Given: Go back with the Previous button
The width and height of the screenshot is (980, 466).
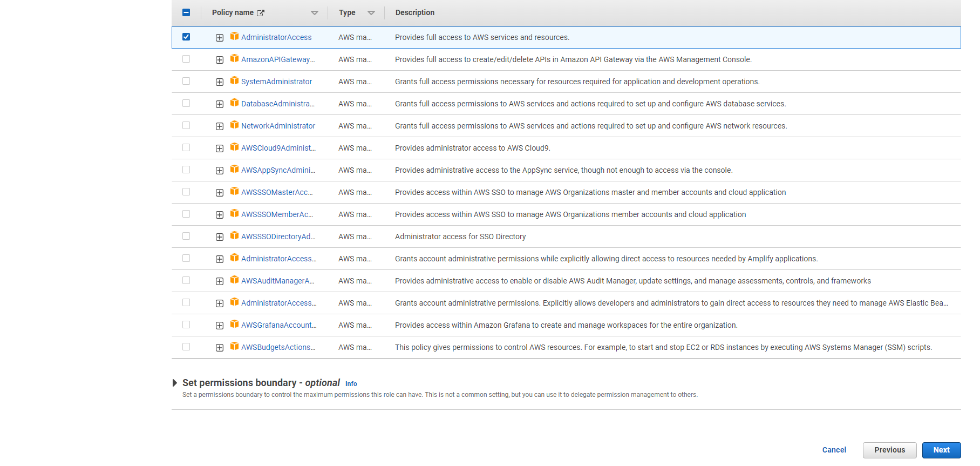Looking at the screenshot, I should [889, 450].
